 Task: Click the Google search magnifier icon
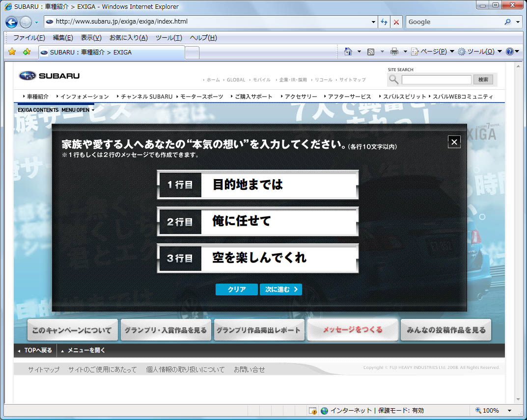point(507,22)
